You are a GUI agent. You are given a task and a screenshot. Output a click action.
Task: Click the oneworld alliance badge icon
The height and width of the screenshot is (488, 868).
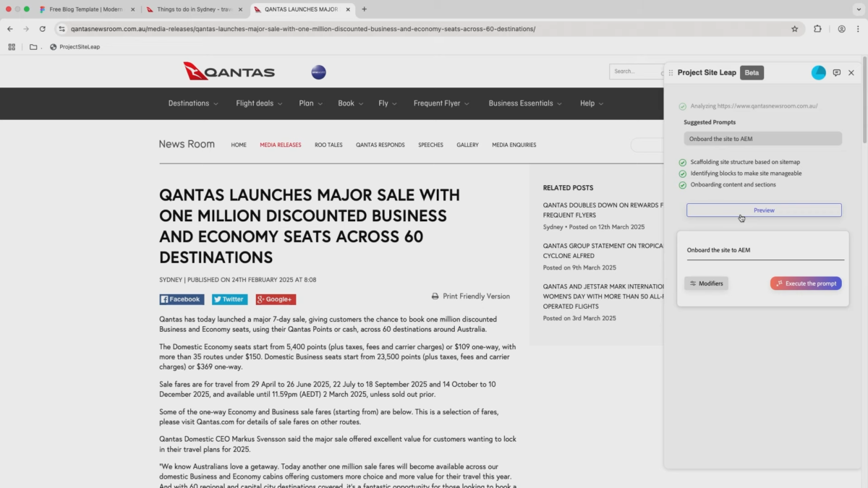pyautogui.click(x=318, y=72)
